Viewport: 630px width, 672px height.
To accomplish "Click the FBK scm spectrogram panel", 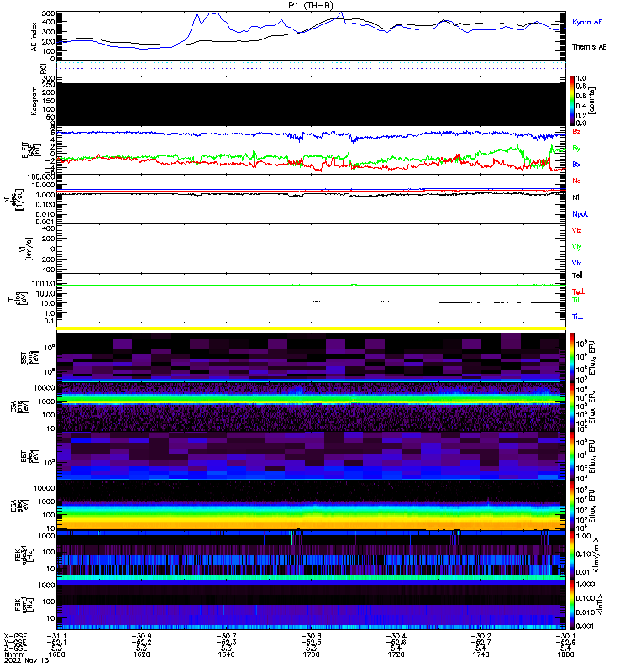I will (311, 605).
